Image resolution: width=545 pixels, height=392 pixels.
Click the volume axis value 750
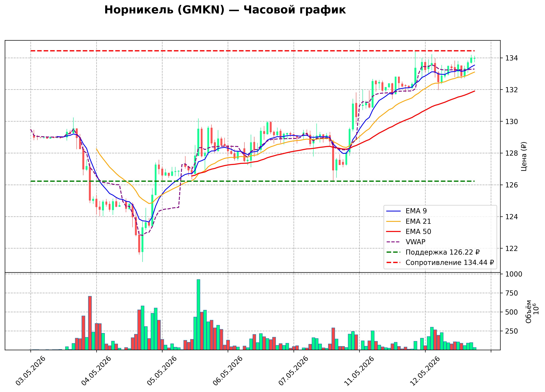(x=512, y=293)
